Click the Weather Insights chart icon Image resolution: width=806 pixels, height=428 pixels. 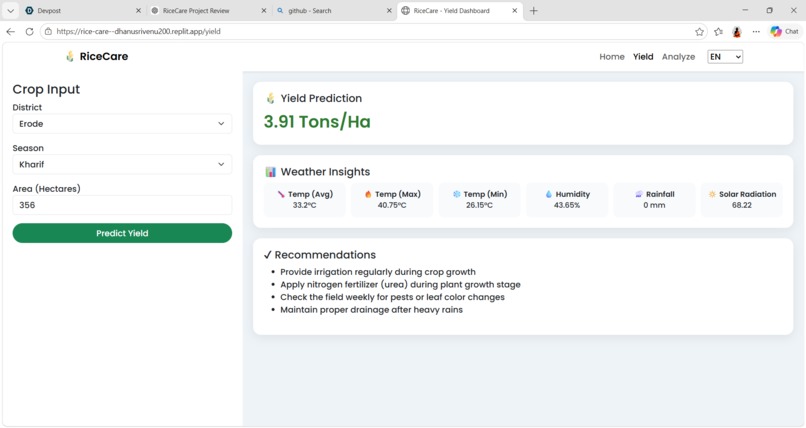click(270, 172)
